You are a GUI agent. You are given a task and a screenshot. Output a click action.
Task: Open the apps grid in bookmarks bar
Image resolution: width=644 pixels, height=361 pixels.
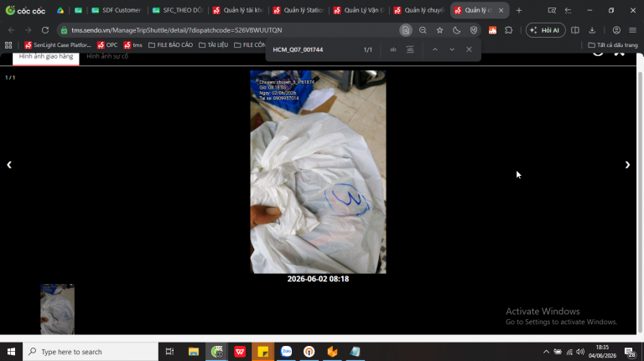8,45
